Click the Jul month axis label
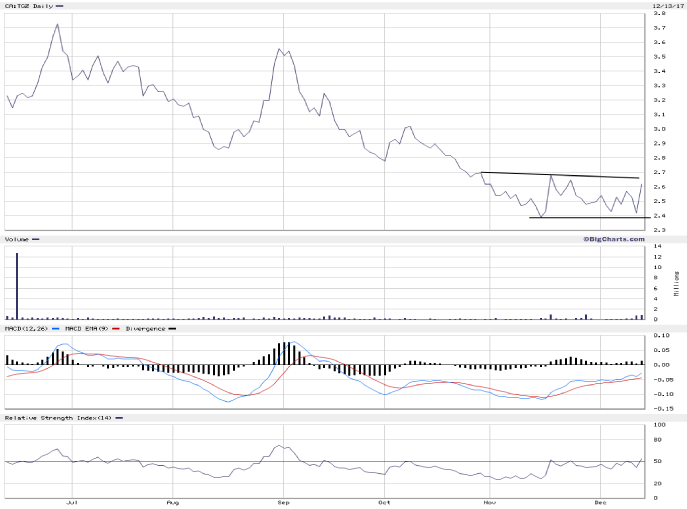Image resolution: width=687 pixels, height=509 pixels. [72, 503]
